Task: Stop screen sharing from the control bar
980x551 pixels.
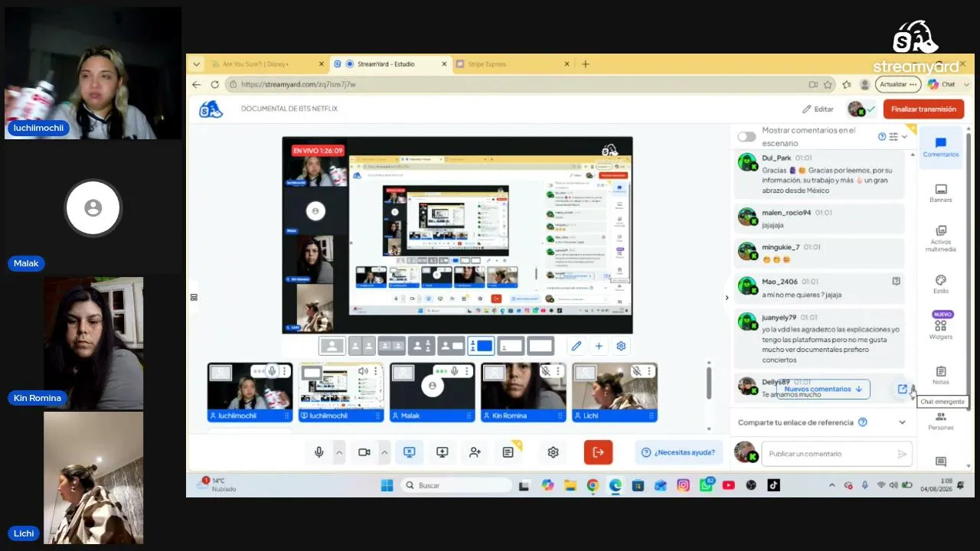Action: pos(410,452)
